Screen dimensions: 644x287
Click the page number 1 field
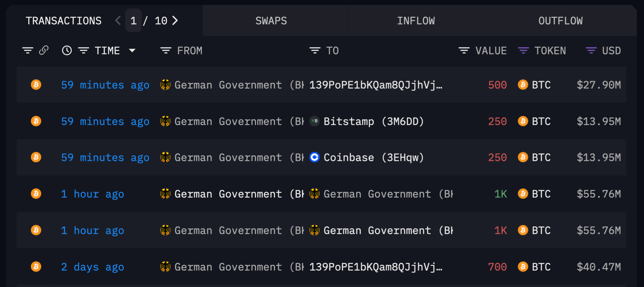coord(133,21)
